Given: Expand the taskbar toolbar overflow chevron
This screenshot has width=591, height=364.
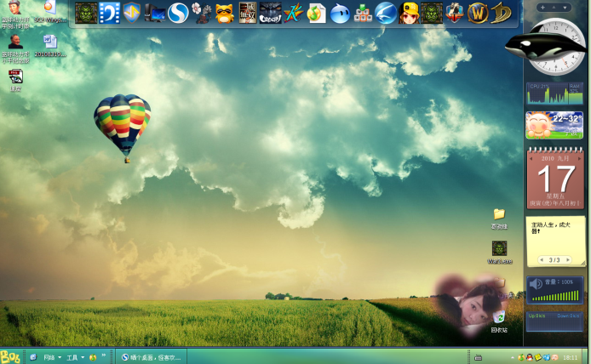Looking at the screenshot, I should click(104, 355).
